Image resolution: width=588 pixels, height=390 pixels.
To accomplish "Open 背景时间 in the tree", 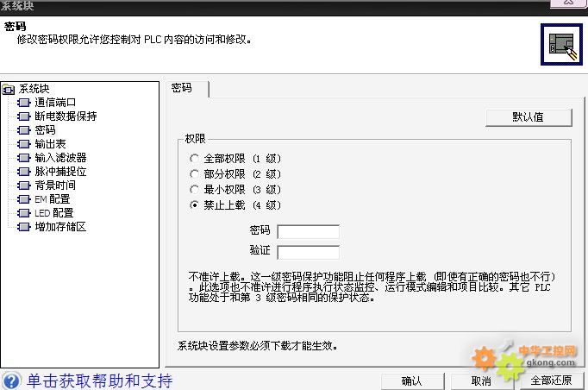I will point(54,186).
